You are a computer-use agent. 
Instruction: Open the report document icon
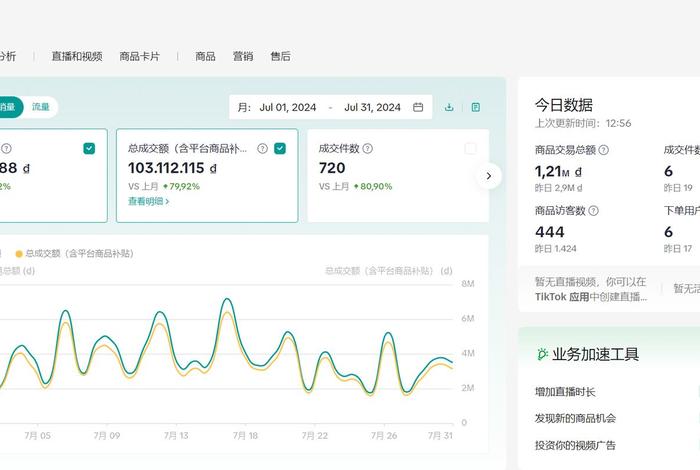[x=475, y=107]
